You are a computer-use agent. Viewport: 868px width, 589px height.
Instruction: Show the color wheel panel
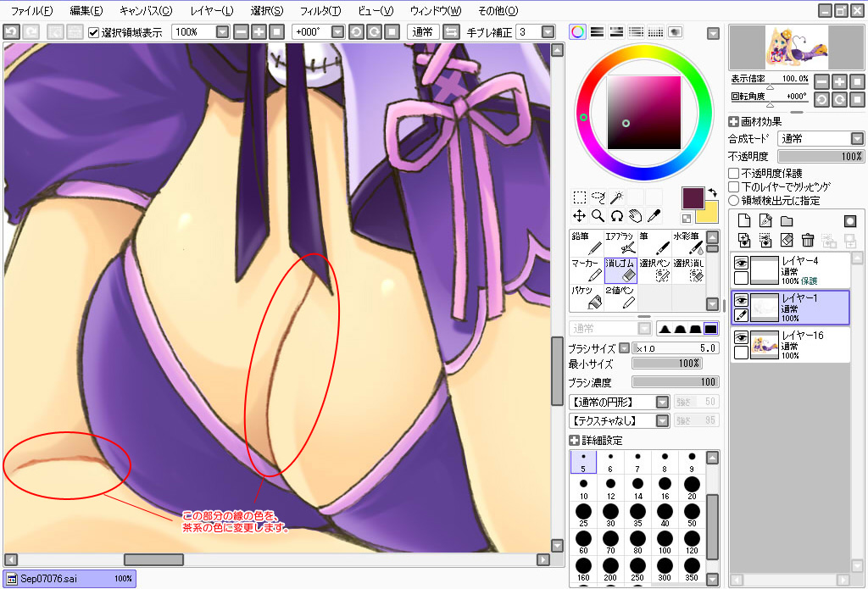577,32
